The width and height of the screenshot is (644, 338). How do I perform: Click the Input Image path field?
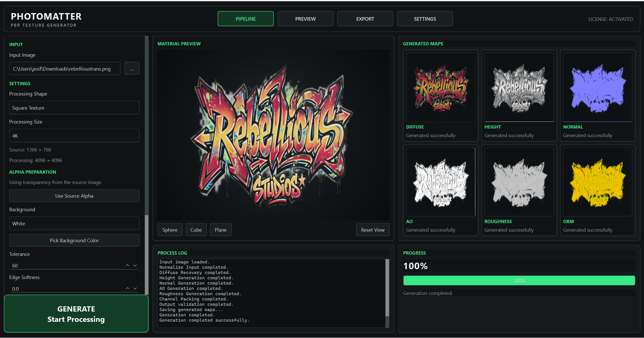click(x=65, y=68)
